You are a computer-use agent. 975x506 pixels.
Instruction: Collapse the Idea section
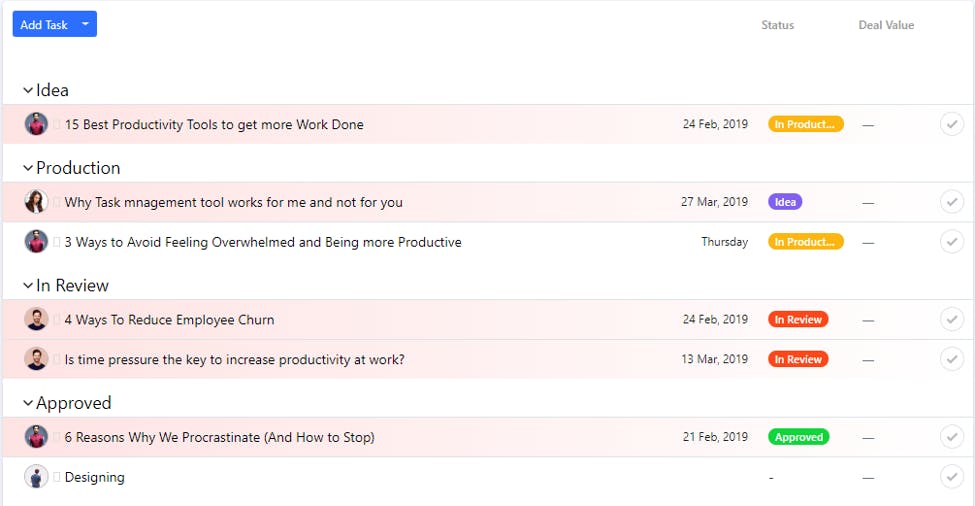click(28, 91)
